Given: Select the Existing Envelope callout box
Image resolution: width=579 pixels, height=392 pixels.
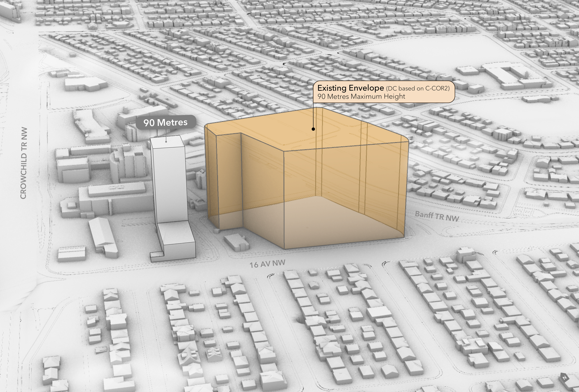Looking at the screenshot, I should (384, 92).
